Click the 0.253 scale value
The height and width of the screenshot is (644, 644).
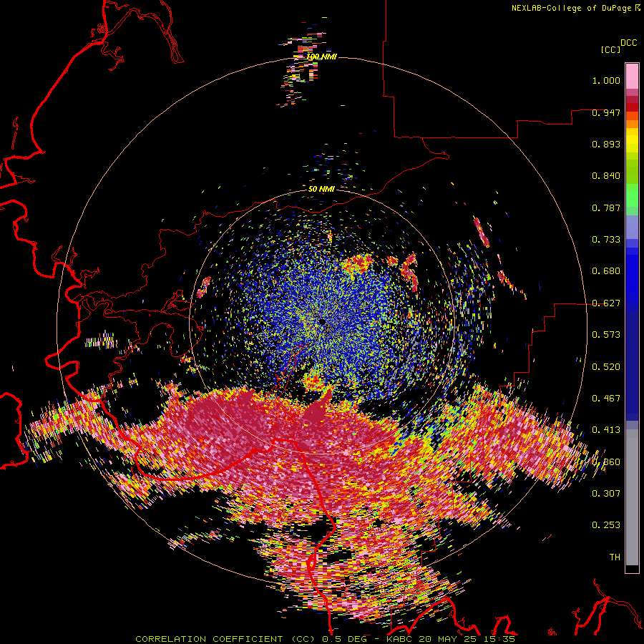click(x=606, y=525)
